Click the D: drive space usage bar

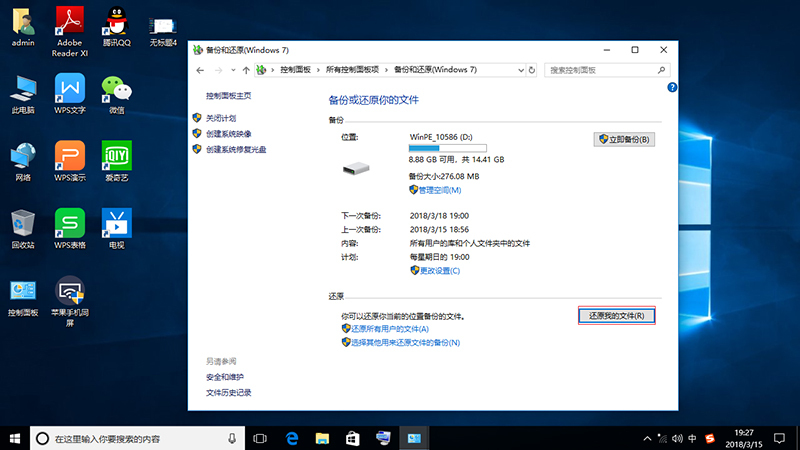pos(447,148)
